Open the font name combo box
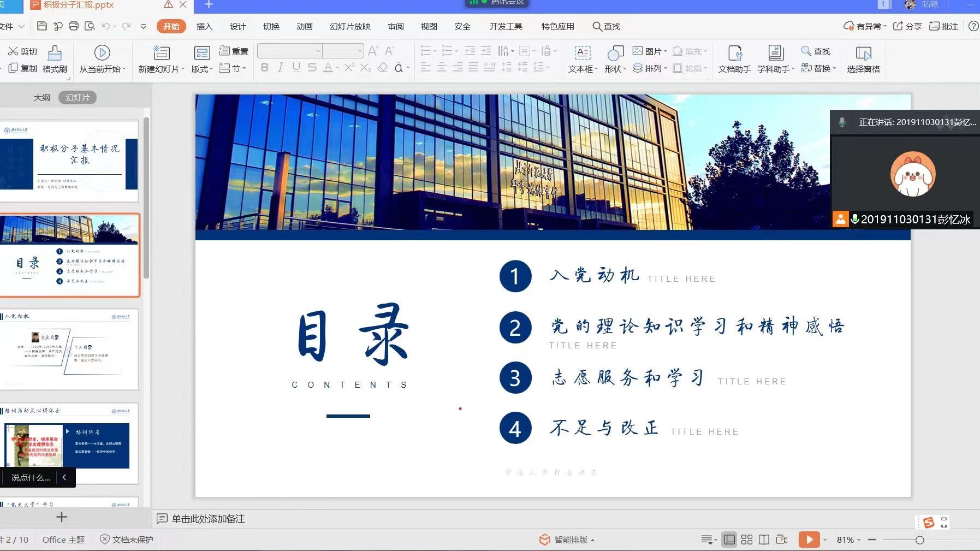 [289, 51]
